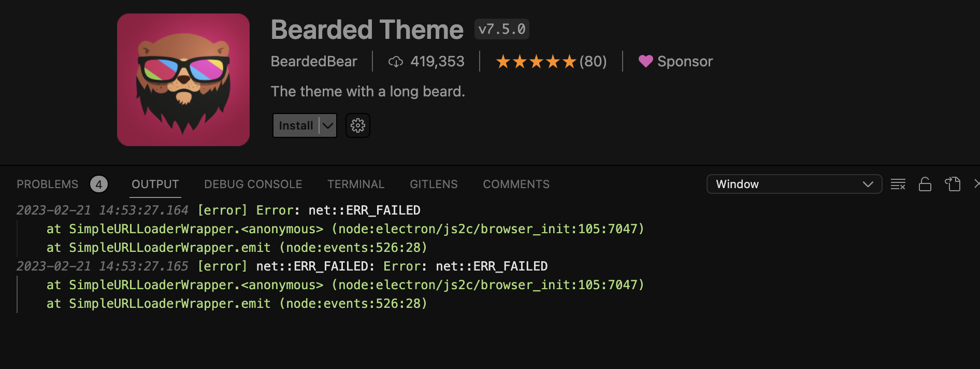Switch to the GITLENS tab
Image resolution: width=980 pixels, height=369 pixels.
coord(434,184)
